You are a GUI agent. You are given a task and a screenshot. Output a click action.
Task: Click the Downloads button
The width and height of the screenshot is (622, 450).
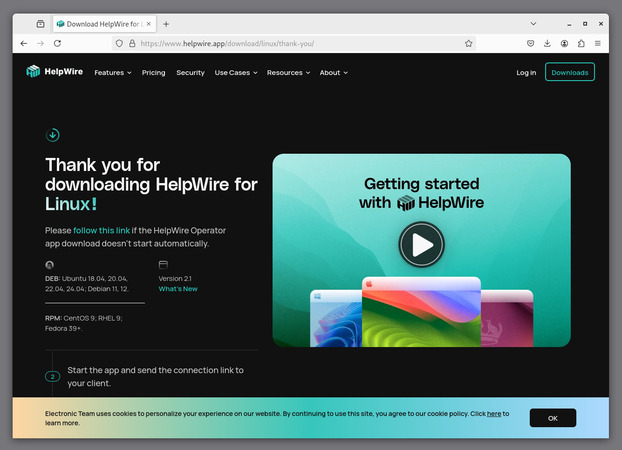[570, 72]
